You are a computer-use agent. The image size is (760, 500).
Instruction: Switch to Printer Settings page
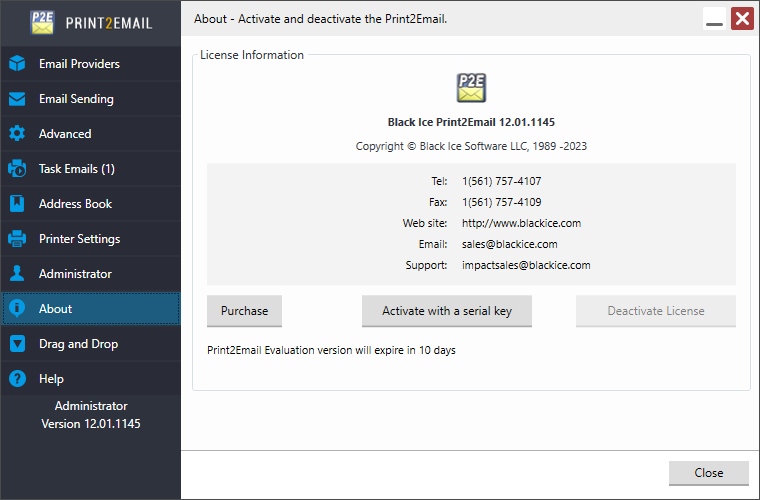[79, 239]
